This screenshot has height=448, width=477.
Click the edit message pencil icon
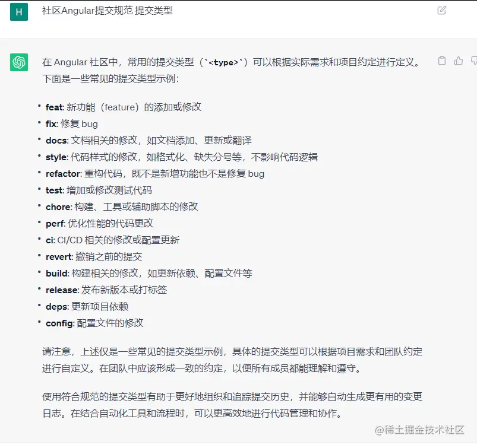pyautogui.click(x=442, y=10)
